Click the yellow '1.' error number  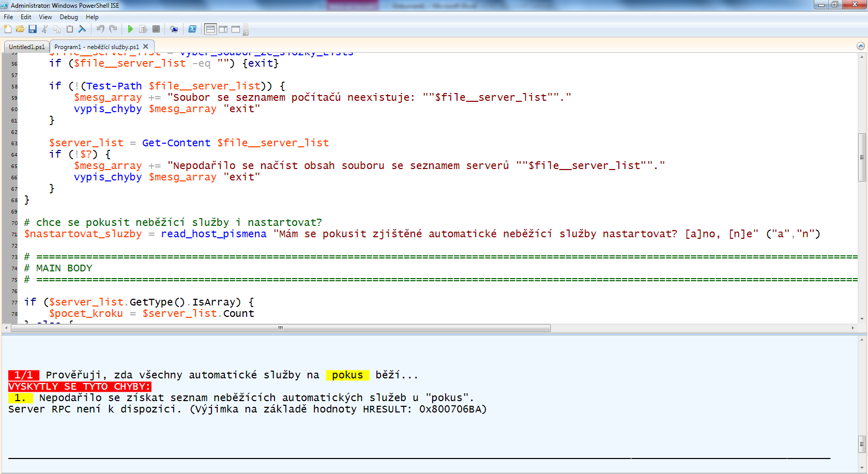click(20, 397)
